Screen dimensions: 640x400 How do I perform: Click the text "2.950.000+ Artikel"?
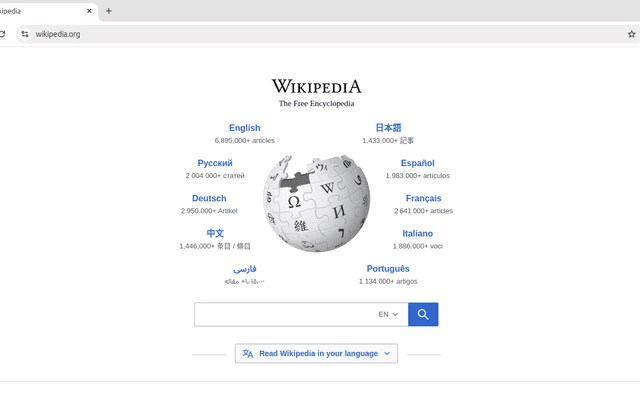tap(209, 211)
